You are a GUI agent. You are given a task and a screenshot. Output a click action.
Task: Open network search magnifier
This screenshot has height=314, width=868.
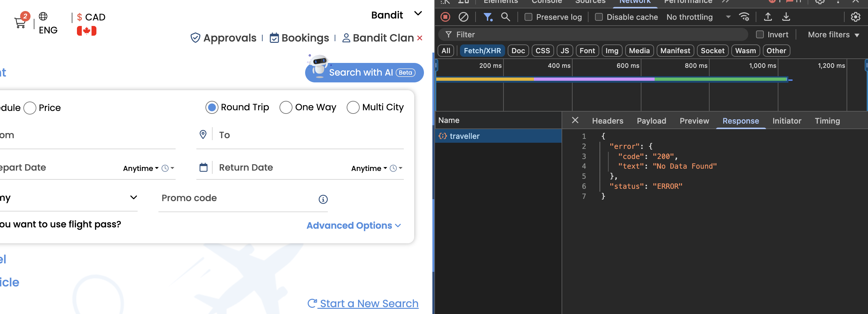point(505,17)
